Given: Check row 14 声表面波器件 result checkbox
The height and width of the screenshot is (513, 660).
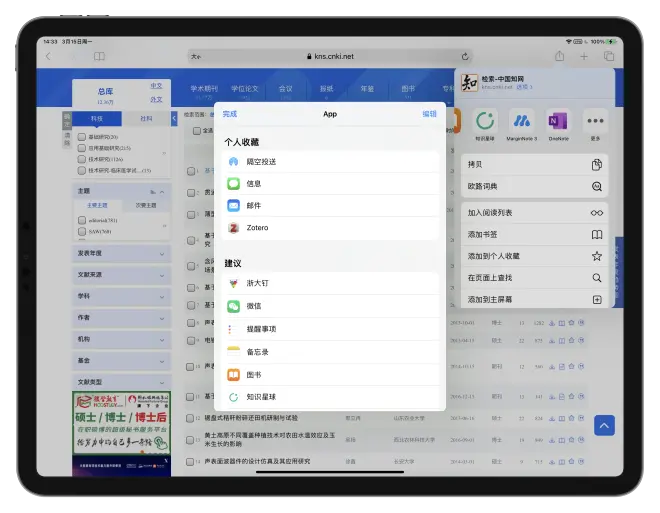Looking at the screenshot, I should click(190, 462).
